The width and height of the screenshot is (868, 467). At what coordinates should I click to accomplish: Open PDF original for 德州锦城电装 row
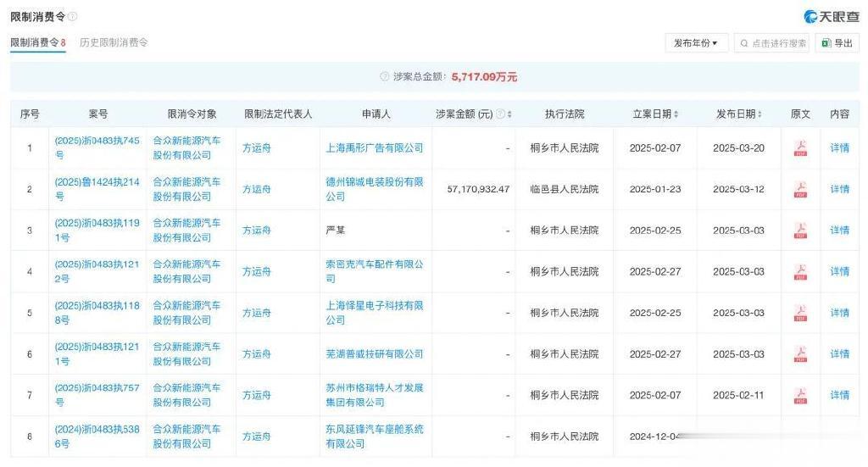tap(800, 189)
